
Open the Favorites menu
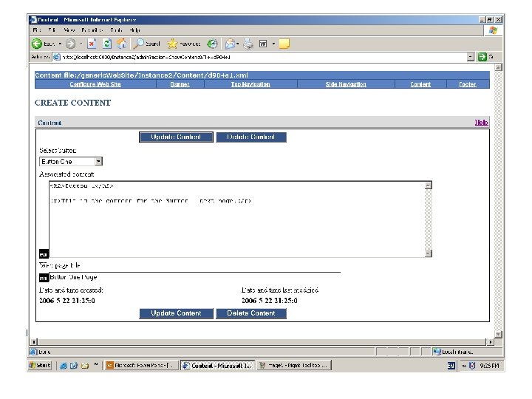point(92,30)
